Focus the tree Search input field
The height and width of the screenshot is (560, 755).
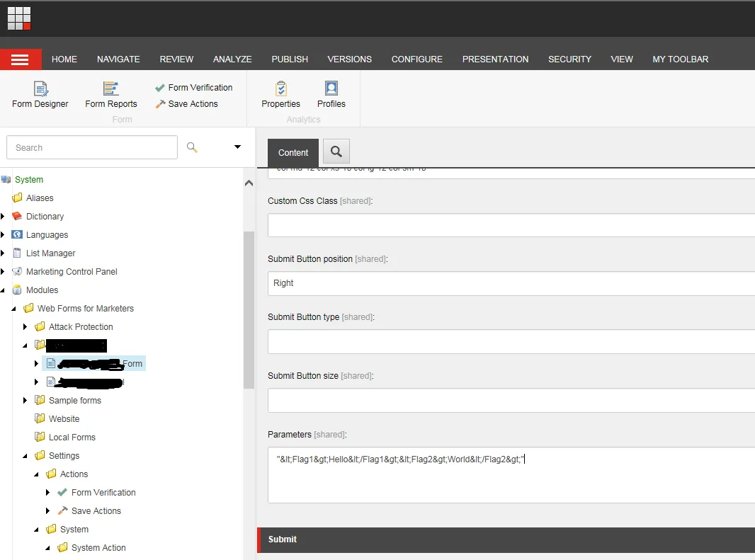click(92, 147)
